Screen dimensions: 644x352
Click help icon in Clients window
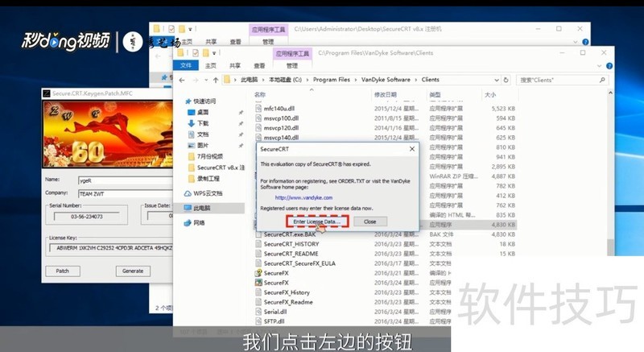(x=609, y=66)
